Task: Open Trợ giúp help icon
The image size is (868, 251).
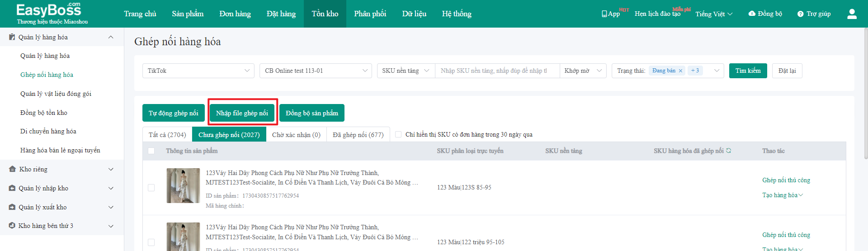Action: 801,14
